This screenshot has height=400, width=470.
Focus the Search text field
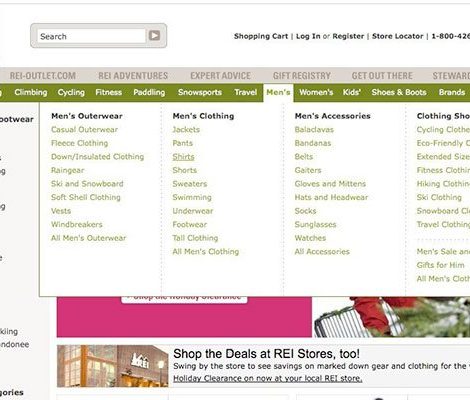(x=91, y=36)
